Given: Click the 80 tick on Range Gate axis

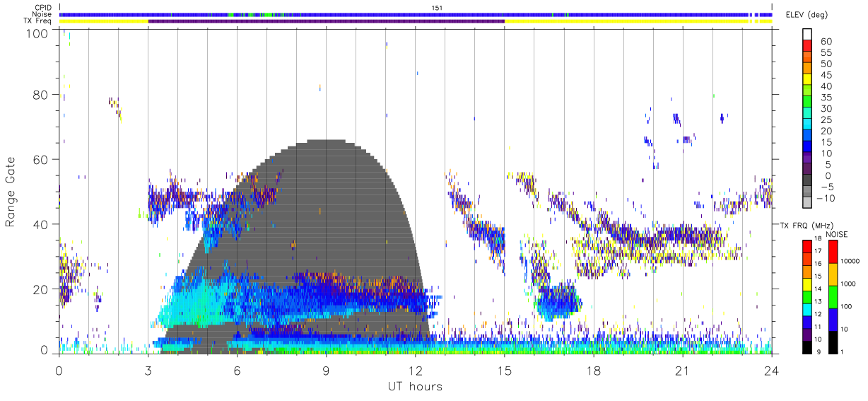Looking at the screenshot, I should coord(42,95).
